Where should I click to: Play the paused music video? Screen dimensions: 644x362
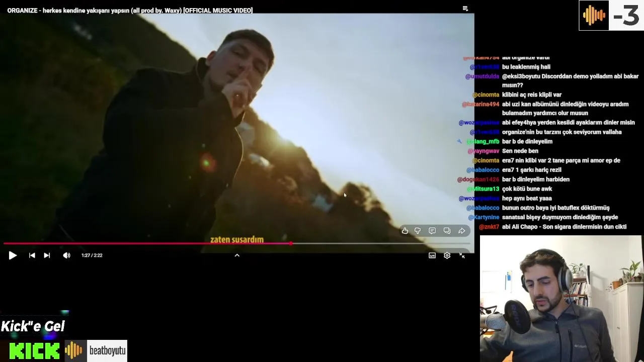[x=13, y=255]
